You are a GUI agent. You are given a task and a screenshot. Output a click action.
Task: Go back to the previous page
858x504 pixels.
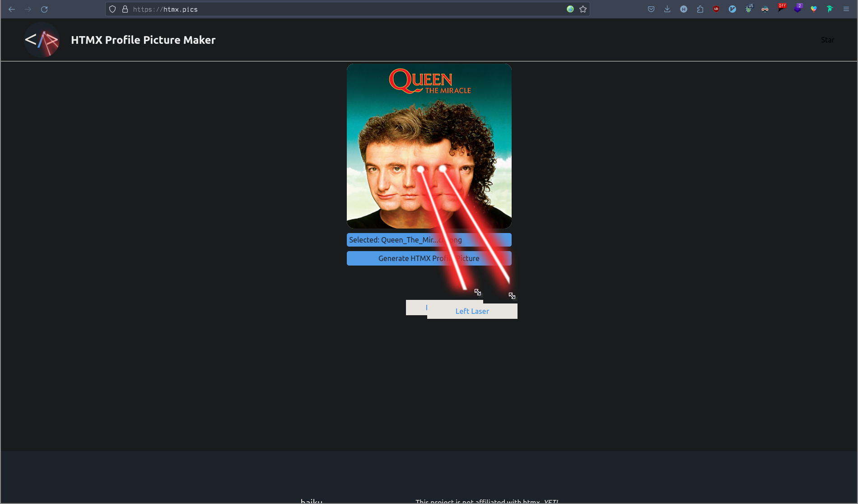click(12, 9)
